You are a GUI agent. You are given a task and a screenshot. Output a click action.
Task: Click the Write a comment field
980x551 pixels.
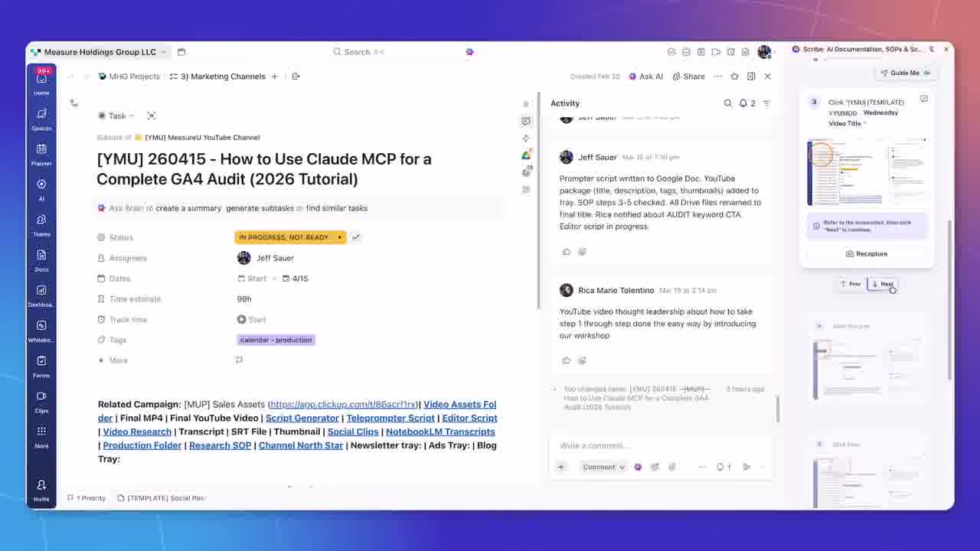pos(651,445)
